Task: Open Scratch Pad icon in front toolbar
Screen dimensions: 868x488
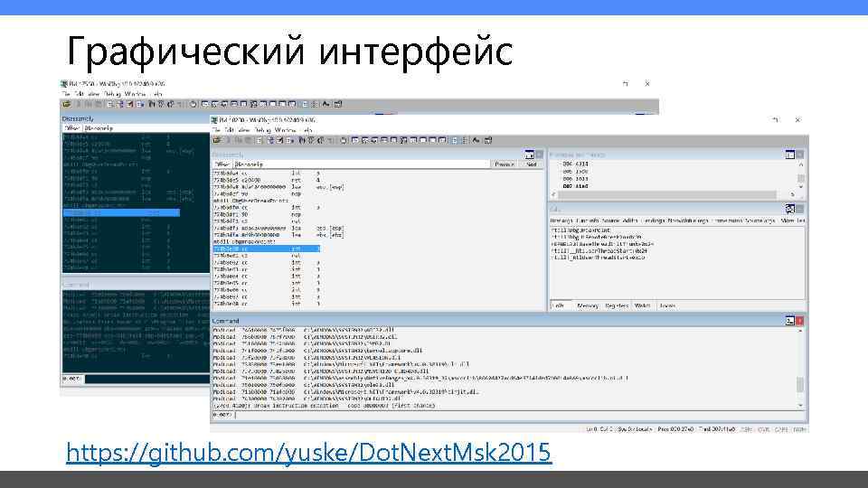Action: (x=422, y=141)
